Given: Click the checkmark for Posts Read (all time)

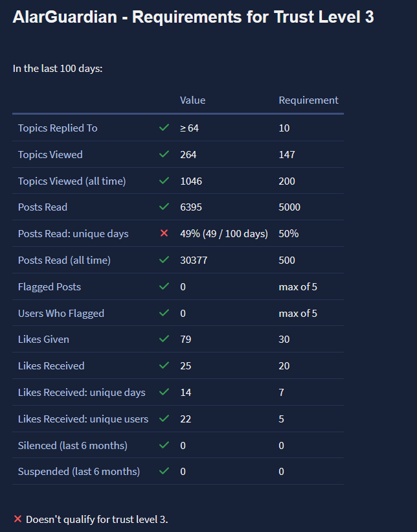Looking at the screenshot, I should (x=164, y=260).
